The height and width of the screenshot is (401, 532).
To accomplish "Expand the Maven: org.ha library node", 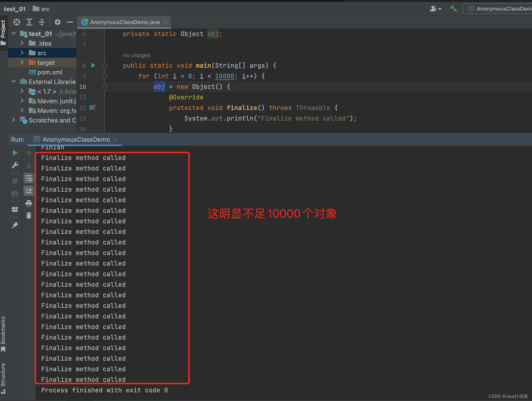I will coord(22,110).
